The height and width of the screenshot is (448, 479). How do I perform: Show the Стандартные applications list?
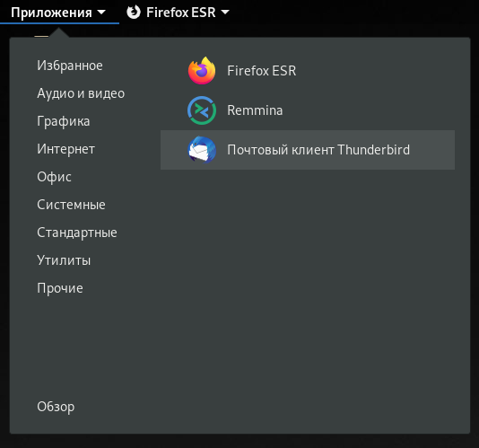pyautogui.click(x=77, y=233)
